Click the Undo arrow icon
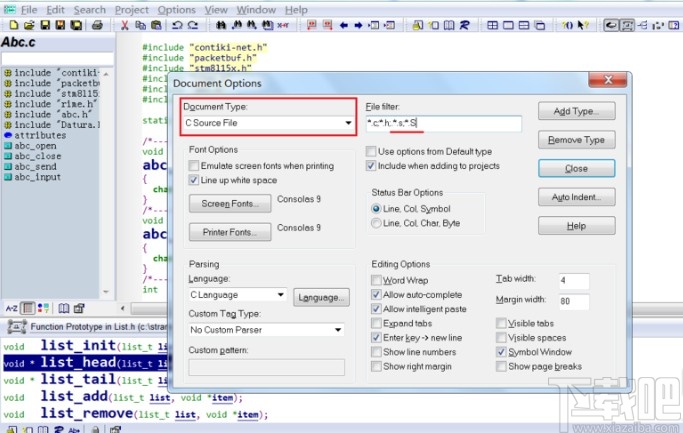This screenshot has width=683, height=433. pyautogui.click(x=177, y=25)
